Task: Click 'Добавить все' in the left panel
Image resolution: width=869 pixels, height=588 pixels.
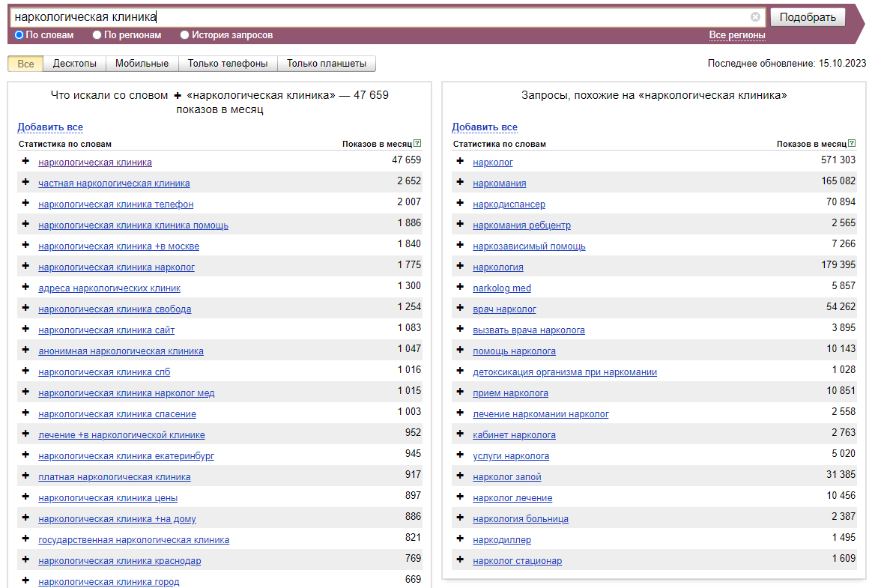Action: [50, 127]
